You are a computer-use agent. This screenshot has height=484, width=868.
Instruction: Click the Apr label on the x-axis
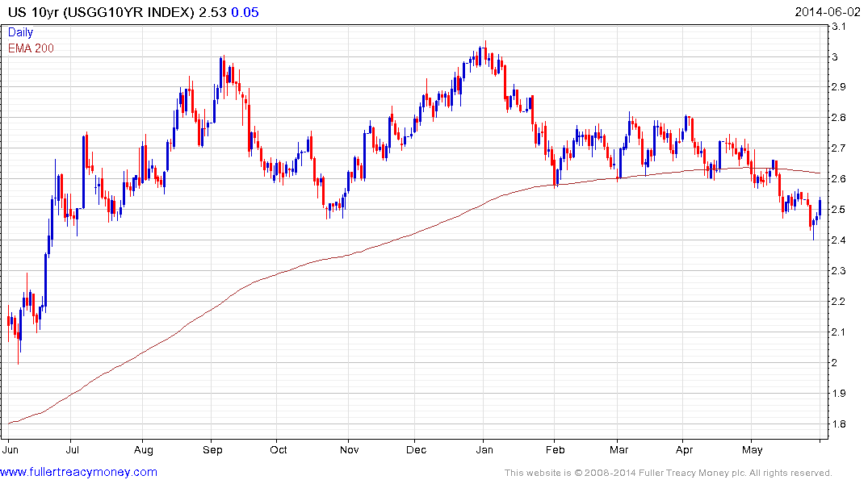[x=684, y=449]
